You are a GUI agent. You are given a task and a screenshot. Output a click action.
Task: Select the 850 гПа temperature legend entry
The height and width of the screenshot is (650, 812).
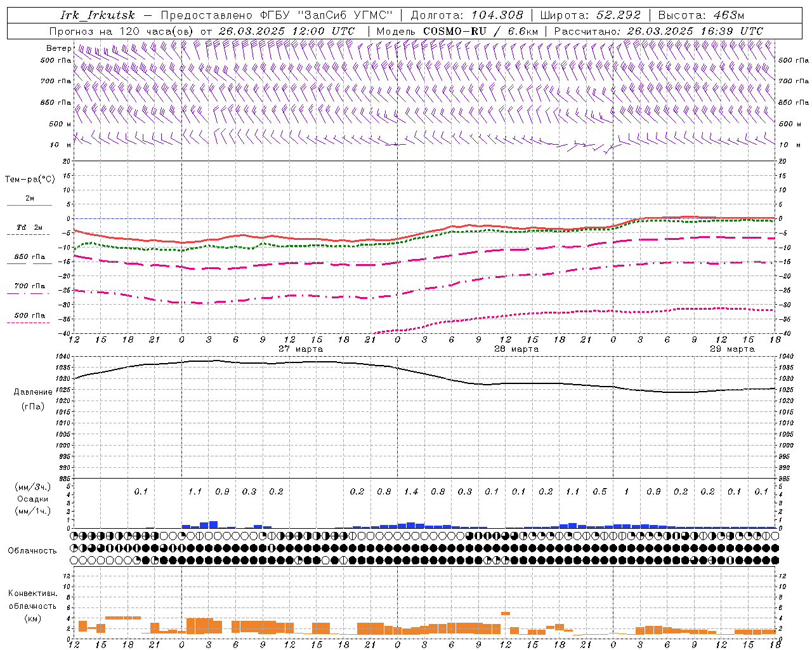tap(30, 257)
